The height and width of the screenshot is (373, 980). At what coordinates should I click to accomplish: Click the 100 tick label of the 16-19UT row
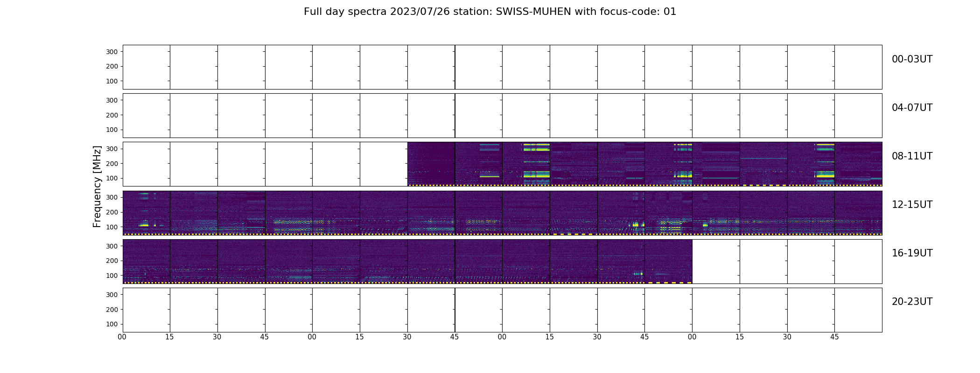point(112,276)
